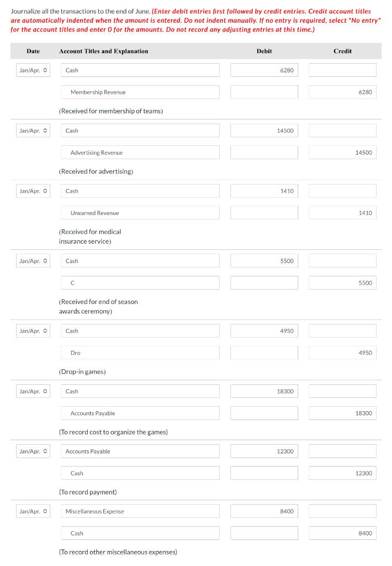This screenshot has width=392, height=566.
Task: Click the Unearned Revenue credit amount box showing 1410
Action: click(342, 213)
